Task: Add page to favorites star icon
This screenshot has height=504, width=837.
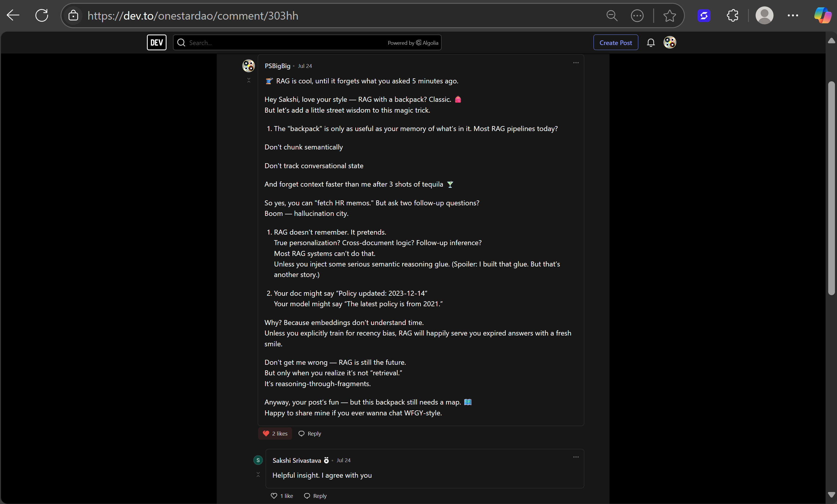Action: (669, 16)
